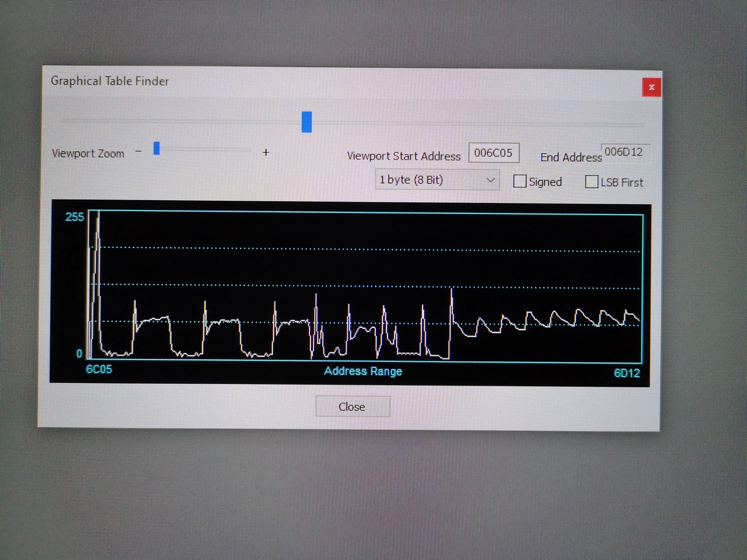Viewport: 747px width, 560px height.
Task: Click the Viewport Start Address input field
Action: tap(493, 153)
